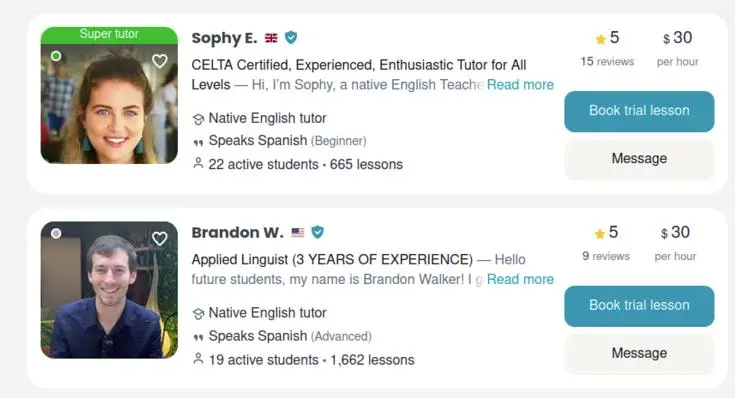Viewport: 735px width, 398px height.
Task: Click Sophy's green online status dot
Action: tap(56, 56)
